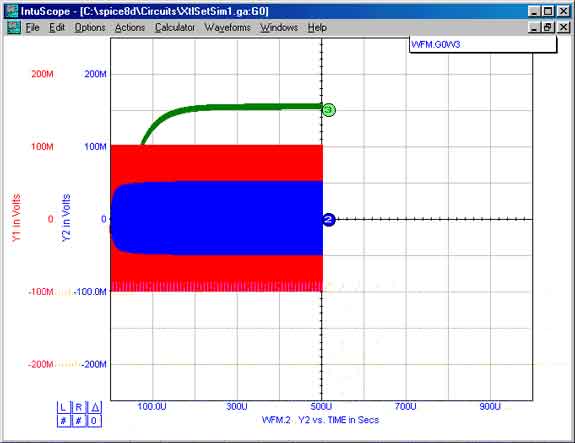Click the delta cursor button
This screenshot has height=443, width=575.
coord(95,407)
